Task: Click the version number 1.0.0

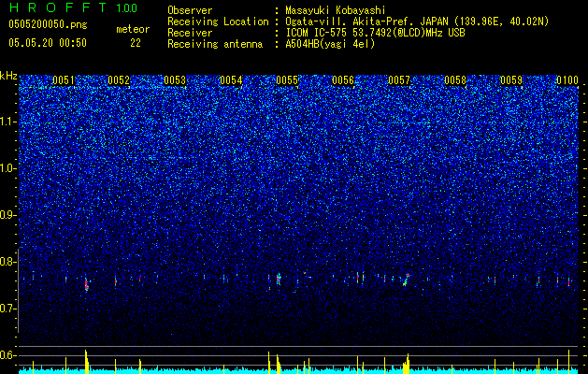Action: [127, 8]
